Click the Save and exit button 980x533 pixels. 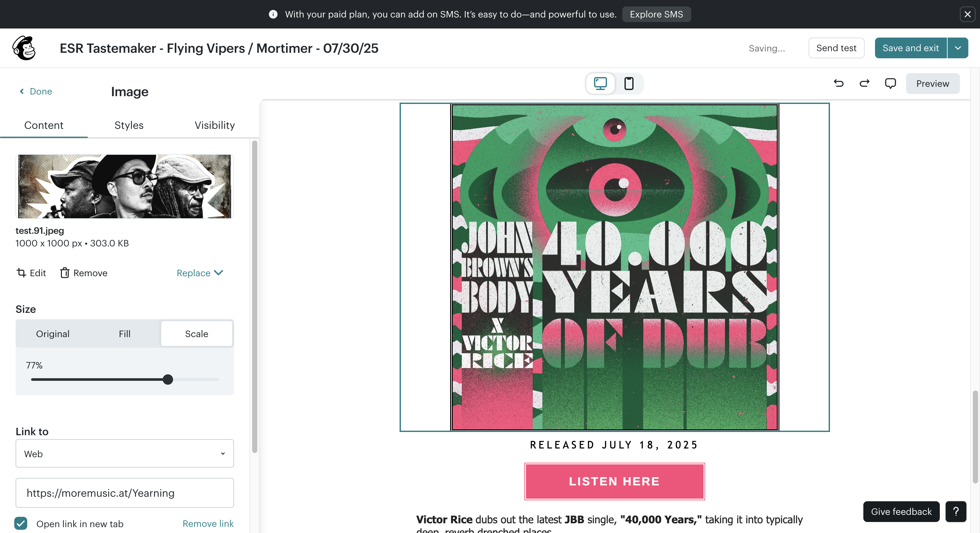pyautogui.click(x=911, y=48)
